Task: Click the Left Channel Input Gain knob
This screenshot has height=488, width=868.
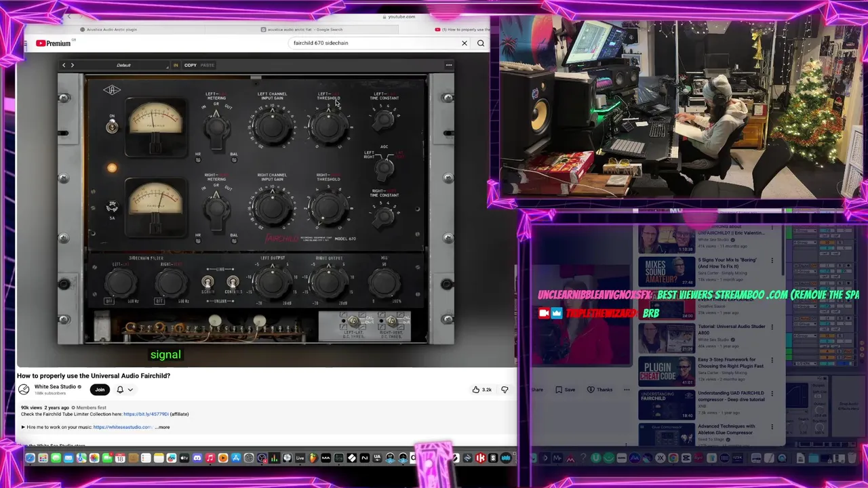Action: pyautogui.click(x=272, y=126)
